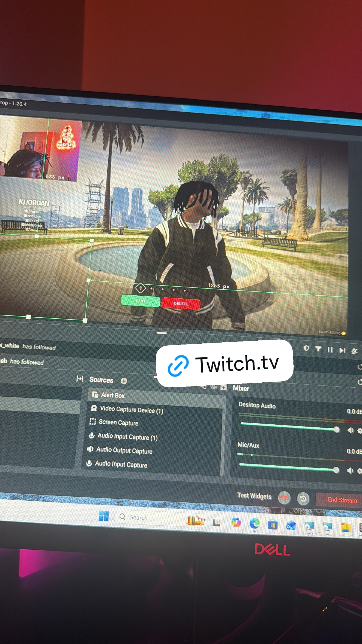The image size is (362, 644).
Task: Mute event alerts with crossed bell icon
Action: [354, 351]
